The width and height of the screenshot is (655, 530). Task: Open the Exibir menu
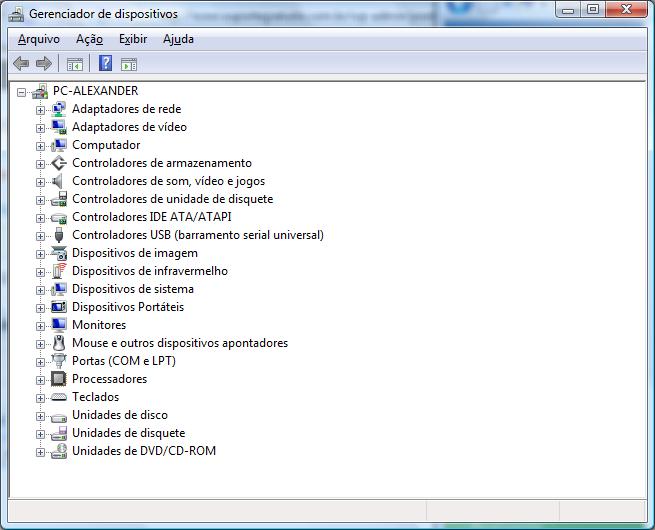(132, 39)
